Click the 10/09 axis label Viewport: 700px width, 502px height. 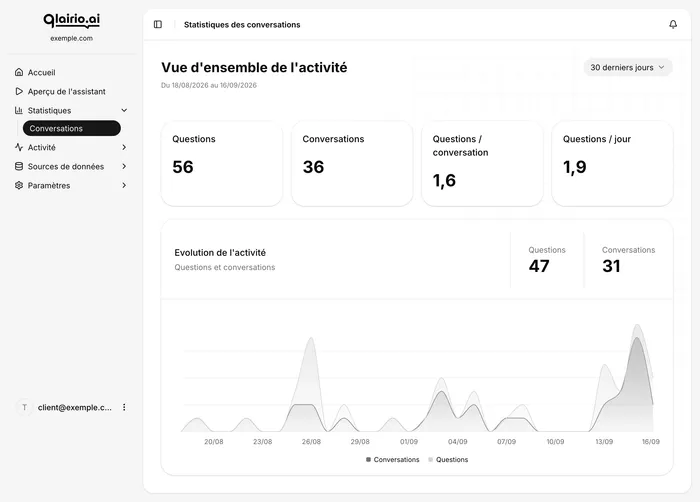point(555,442)
